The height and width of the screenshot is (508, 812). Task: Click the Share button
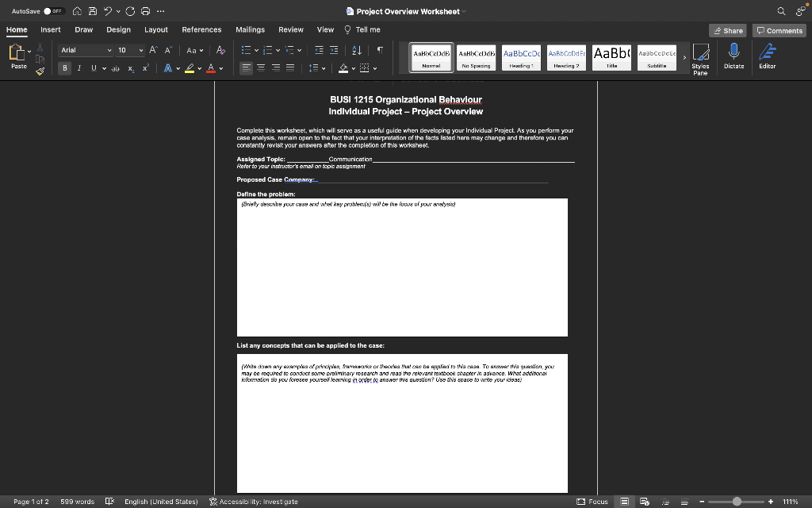point(728,31)
